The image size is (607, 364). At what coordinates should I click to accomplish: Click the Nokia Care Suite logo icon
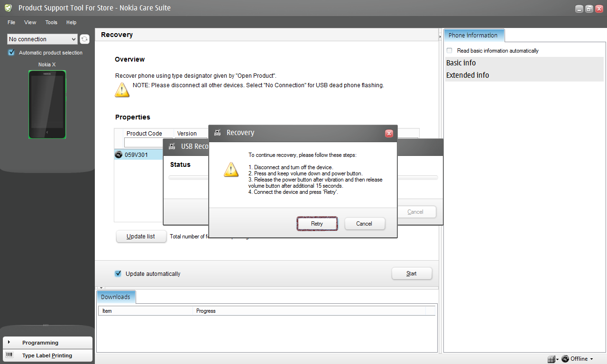(8, 8)
